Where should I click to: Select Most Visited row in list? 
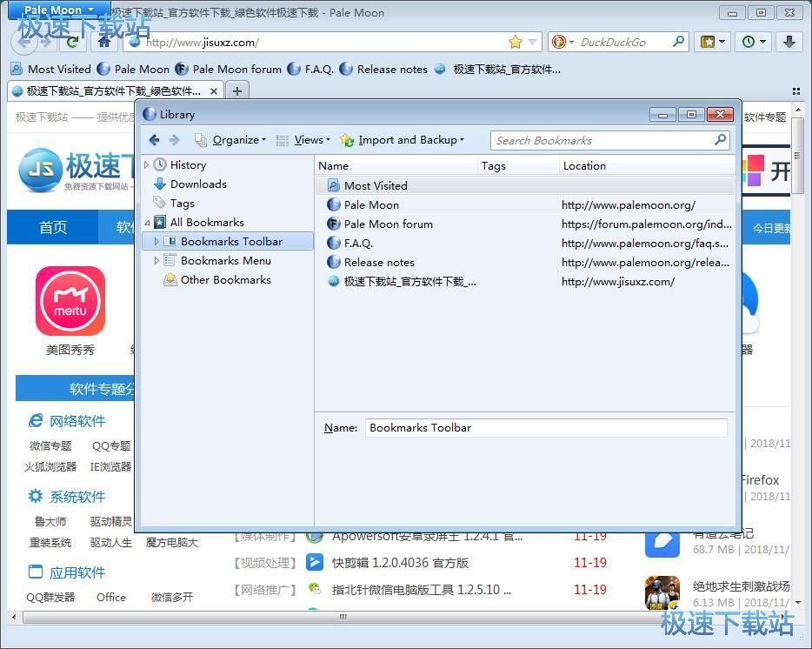click(524, 185)
